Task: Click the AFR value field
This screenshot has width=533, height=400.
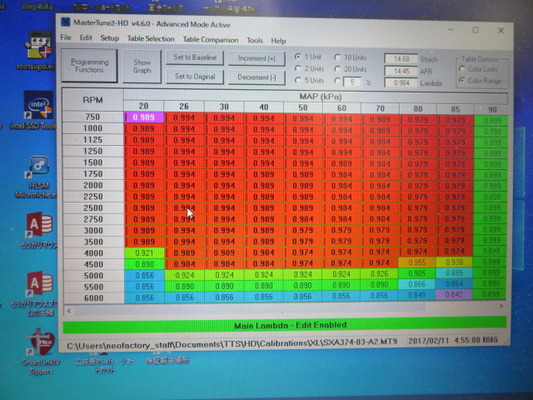Action: (401, 71)
